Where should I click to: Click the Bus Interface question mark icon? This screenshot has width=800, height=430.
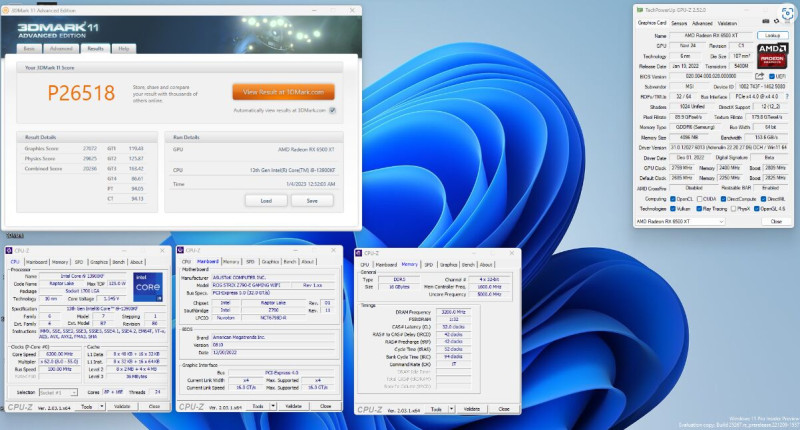click(x=787, y=96)
